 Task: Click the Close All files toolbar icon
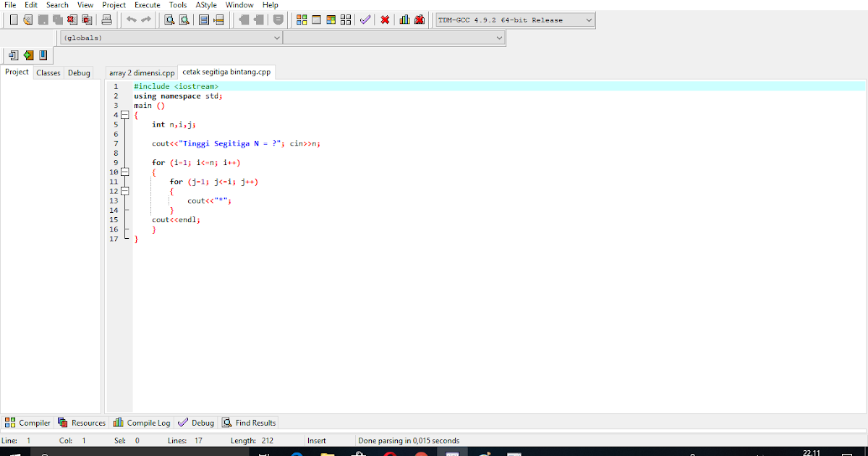[x=87, y=20]
